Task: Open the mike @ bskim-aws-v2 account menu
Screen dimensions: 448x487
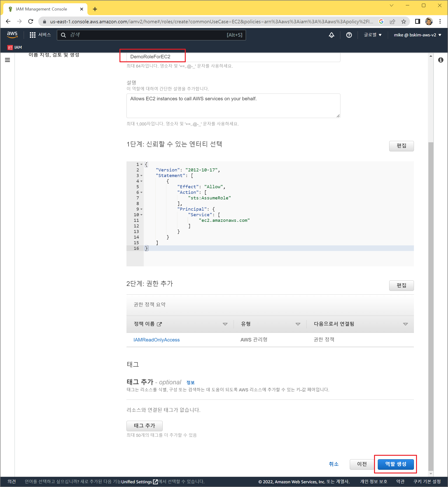Action: pos(417,35)
